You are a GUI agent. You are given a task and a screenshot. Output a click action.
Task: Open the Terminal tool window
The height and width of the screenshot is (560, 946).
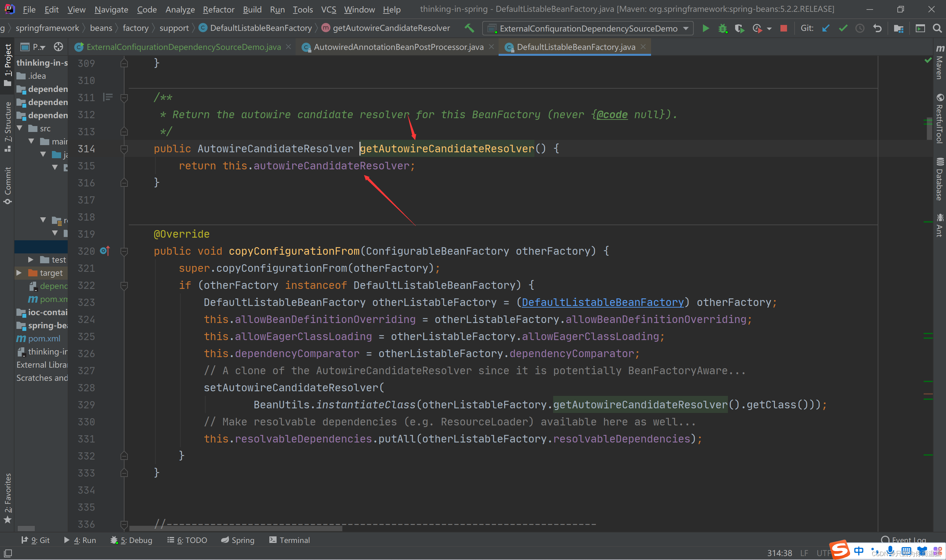click(x=289, y=540)
